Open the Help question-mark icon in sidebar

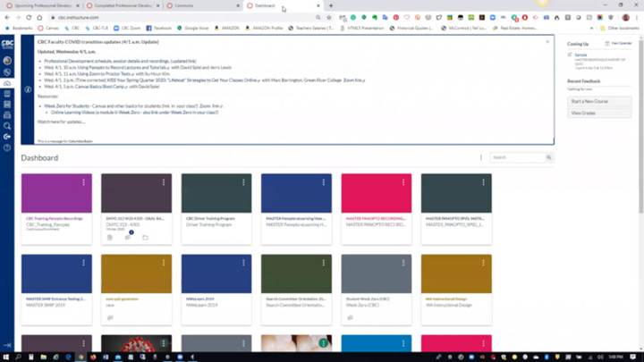7,147
